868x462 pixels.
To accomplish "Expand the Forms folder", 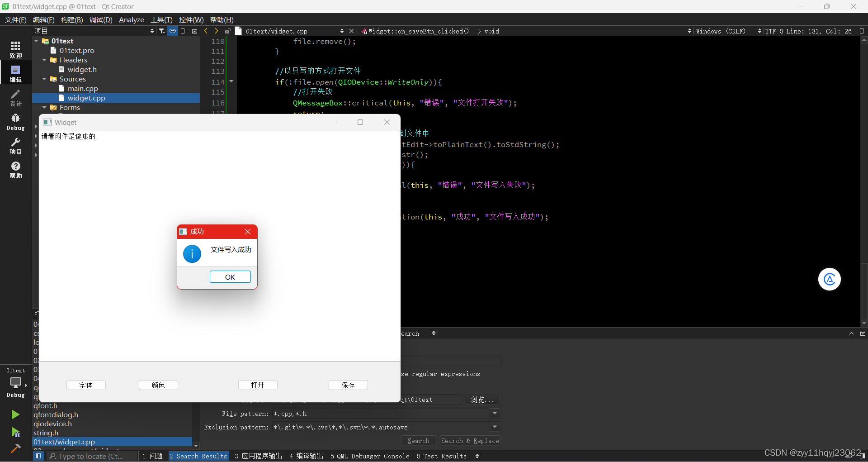I will (44, 107).
